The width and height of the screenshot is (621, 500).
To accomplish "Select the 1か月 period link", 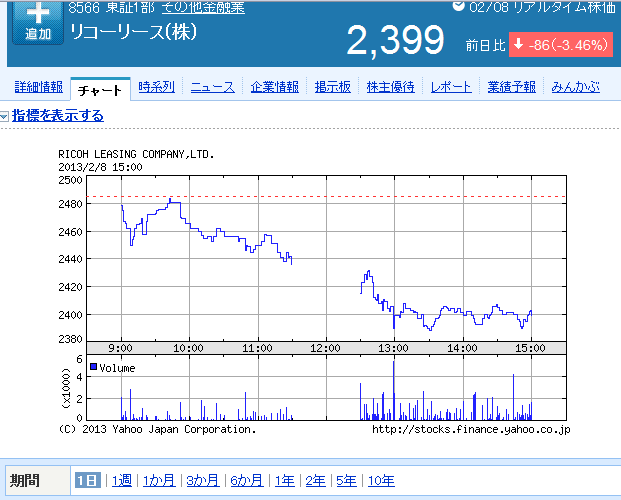I will pos(159,481).
